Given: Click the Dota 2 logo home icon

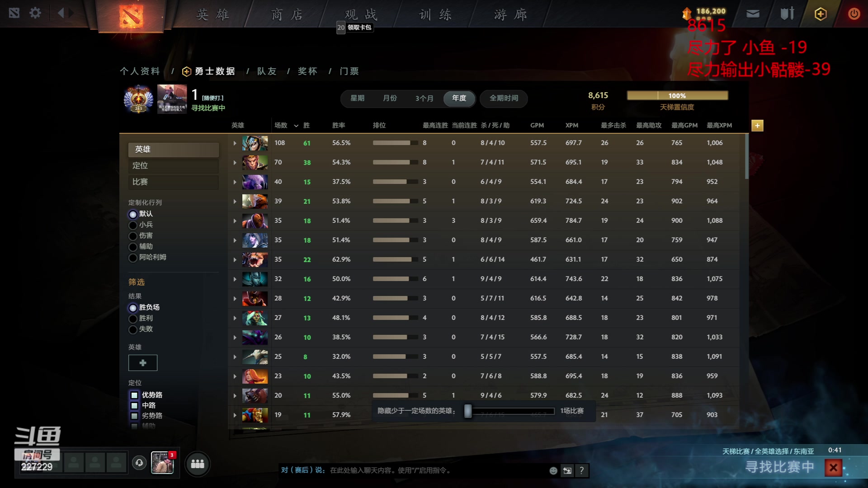Looking at the screenshot, I should click(x=131, y=16).
